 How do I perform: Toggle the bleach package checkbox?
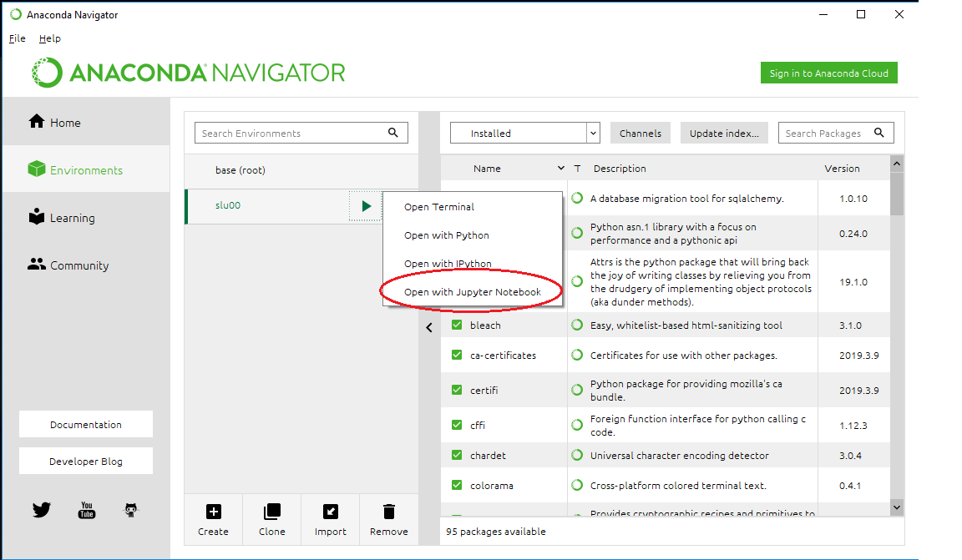(457, 325)
